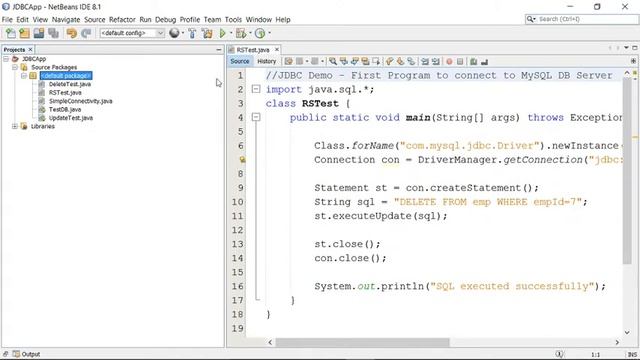Select SimpleConnectivity.java in project tree
Viewport: 640px width, 360px height.
pyautogui.click(x=80, y=101)
